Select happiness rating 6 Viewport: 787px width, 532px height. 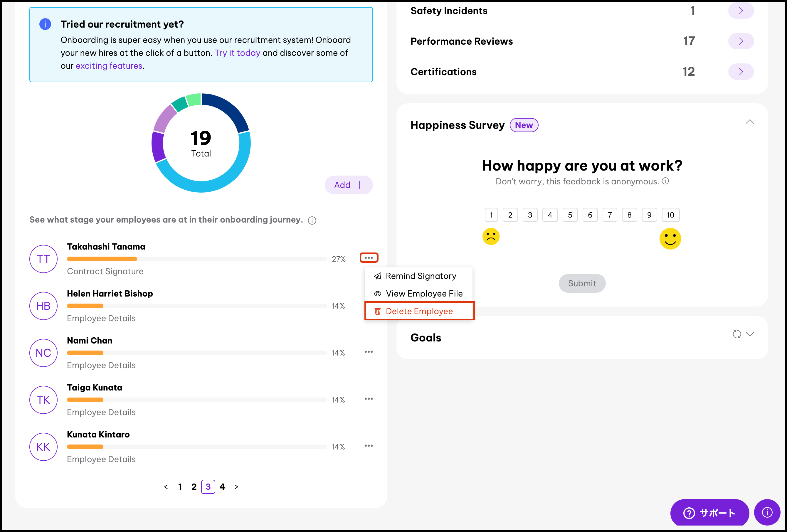pyautogui.click(x=590, y=215)
